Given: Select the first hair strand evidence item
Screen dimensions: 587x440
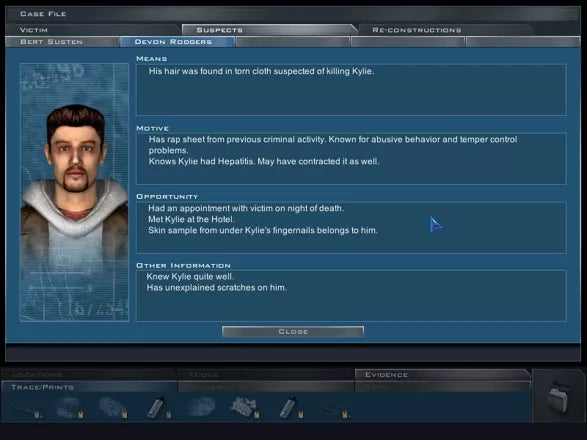Looking at the screenshot, I should [27, 408].
